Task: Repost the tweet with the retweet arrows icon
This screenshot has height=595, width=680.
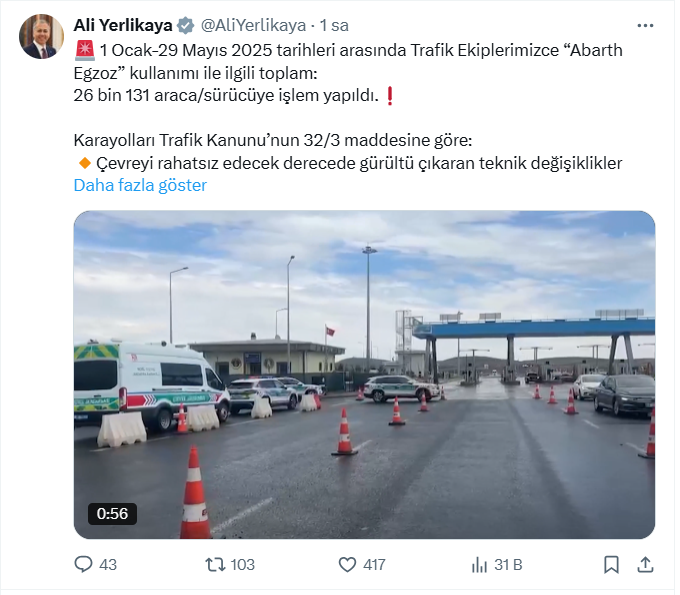Action: (x=215, y=564)
